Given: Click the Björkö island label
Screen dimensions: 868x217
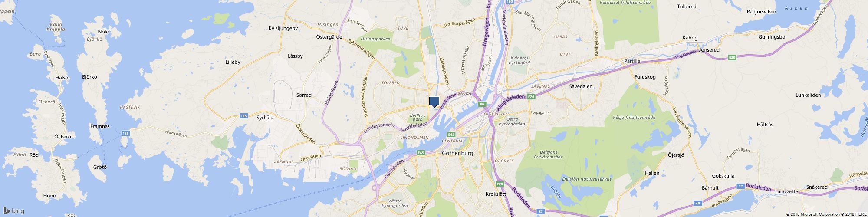Looking at the screenshot, I should pos(89,77).
